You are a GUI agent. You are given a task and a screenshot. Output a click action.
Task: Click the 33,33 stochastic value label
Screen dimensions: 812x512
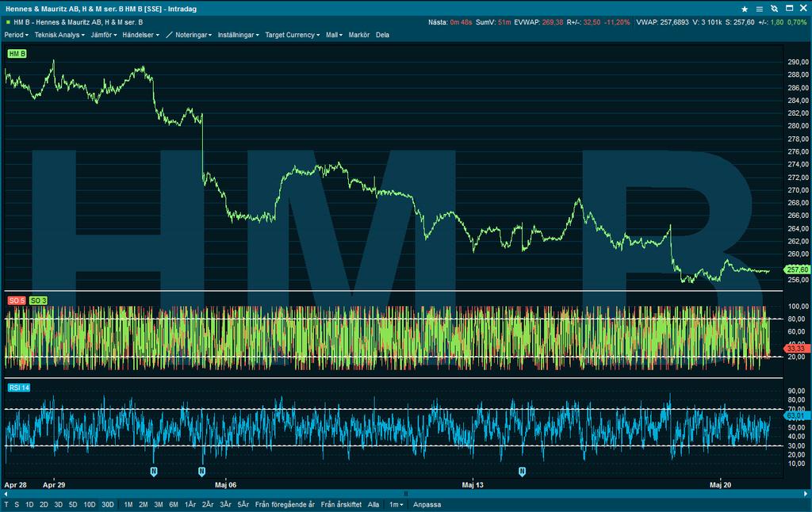tap(797, 349)
